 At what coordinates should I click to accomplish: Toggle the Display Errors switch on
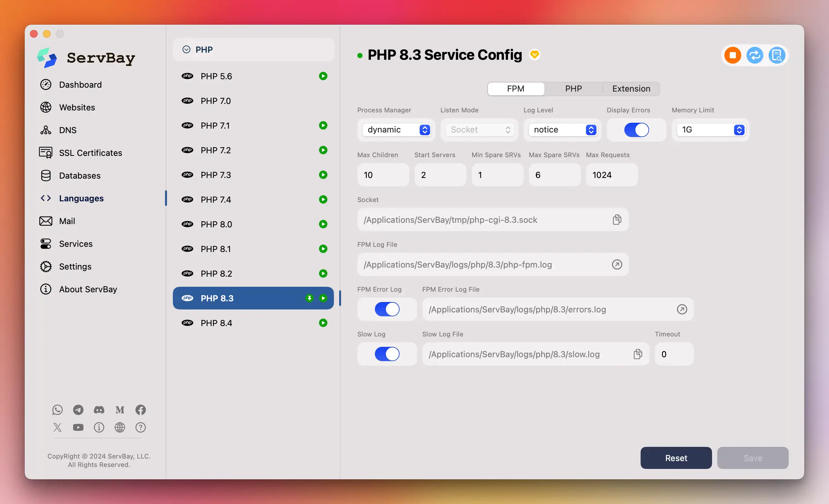point(636,129)
